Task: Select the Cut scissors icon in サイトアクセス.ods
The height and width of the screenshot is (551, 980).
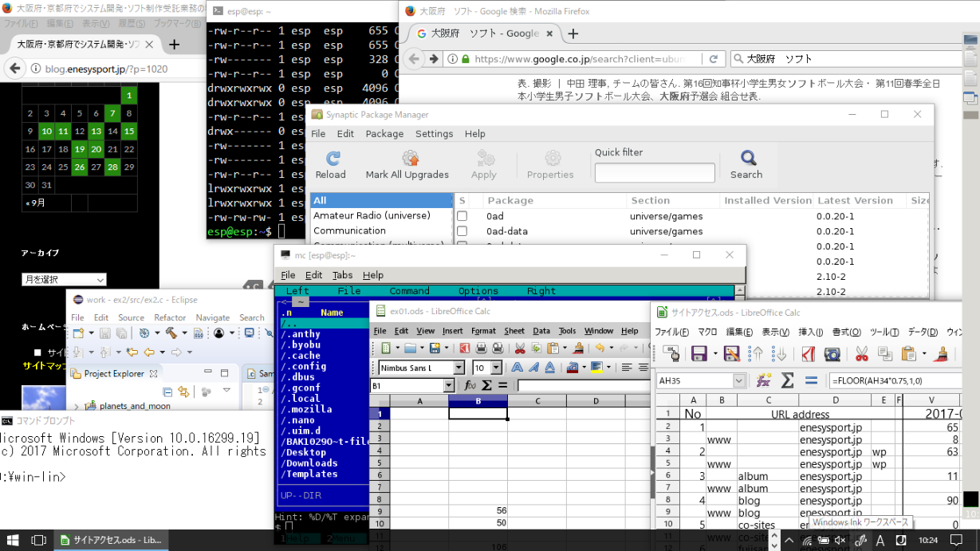Action: point(862,355)
